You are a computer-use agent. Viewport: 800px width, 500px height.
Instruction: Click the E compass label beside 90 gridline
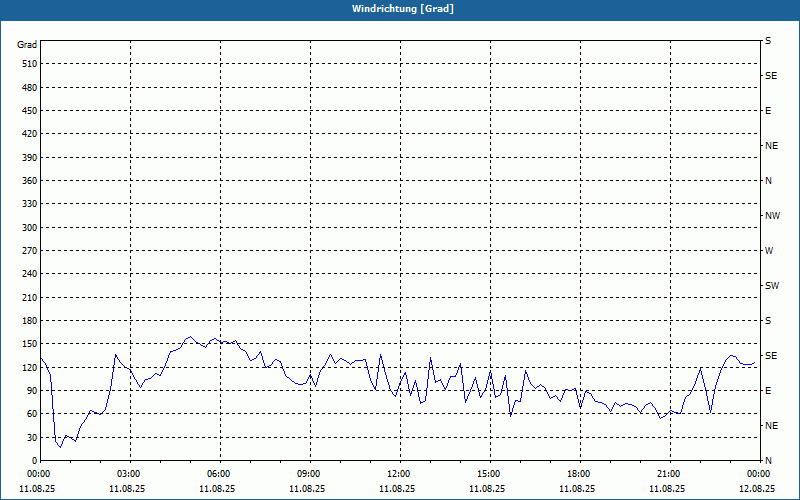768,391
